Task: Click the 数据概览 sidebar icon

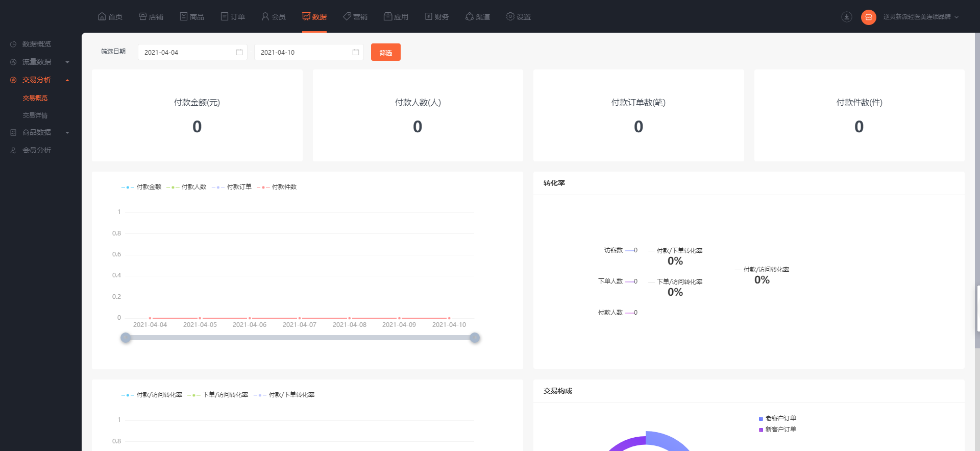Action: tap(13, 44)
